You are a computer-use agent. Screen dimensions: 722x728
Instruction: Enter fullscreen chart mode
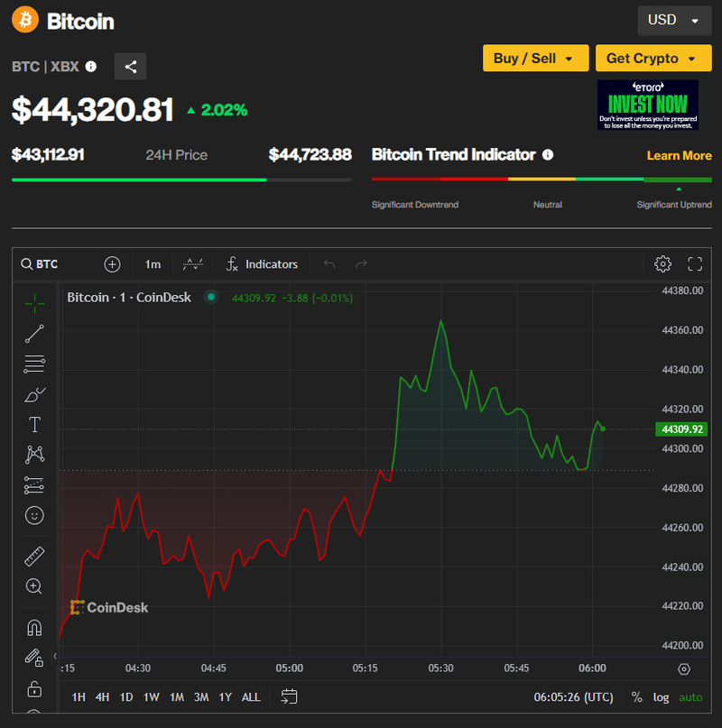[x=695, y=263]
